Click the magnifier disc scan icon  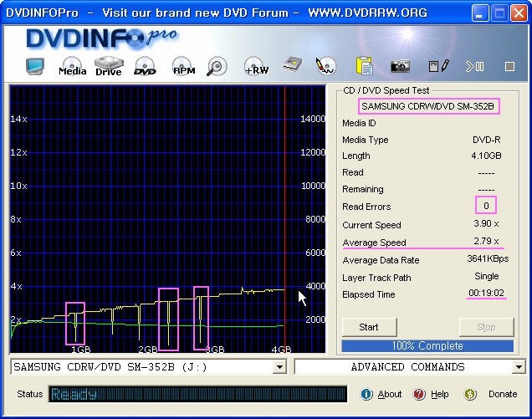click(x=217, y=66)
